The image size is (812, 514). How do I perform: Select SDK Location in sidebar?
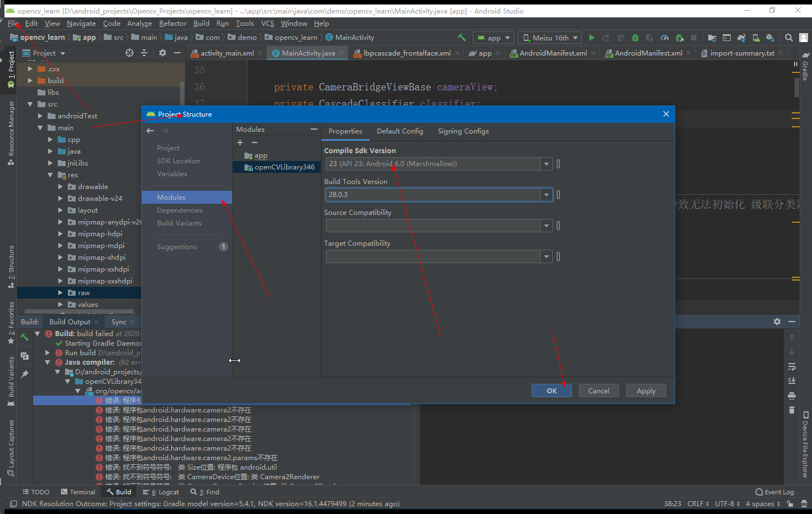pyautogui.click(x=178, y=161)
